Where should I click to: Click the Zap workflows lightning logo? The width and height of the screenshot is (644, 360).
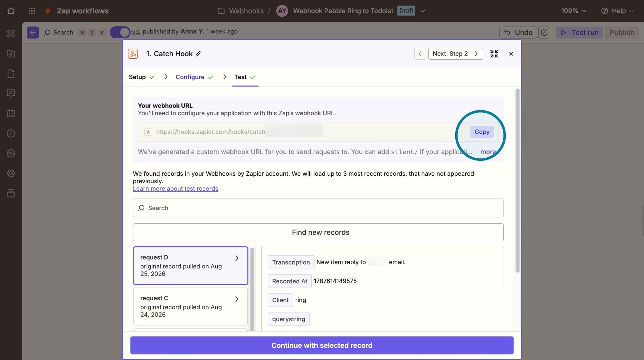click(48, 11)
